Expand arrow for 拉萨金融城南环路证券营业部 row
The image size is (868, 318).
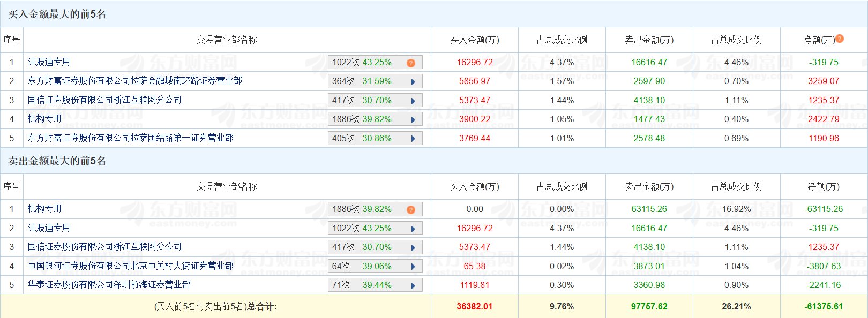pos(413,82)
